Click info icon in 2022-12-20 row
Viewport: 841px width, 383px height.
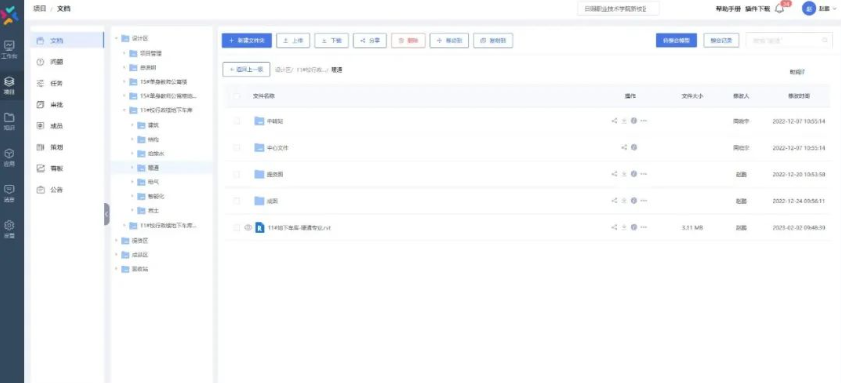click(x=634, y=174)
